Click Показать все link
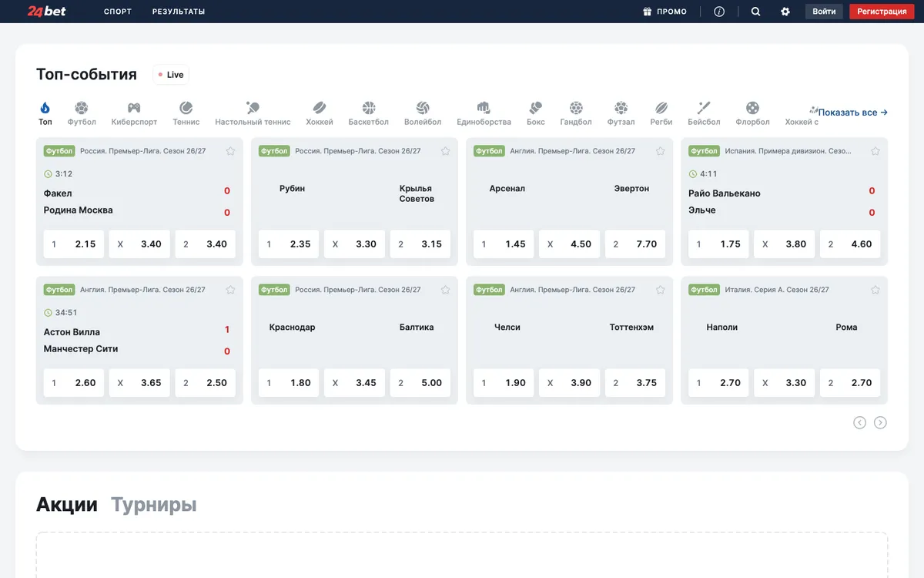This screenshot has height=578, width=924. (x=852, y=113)
